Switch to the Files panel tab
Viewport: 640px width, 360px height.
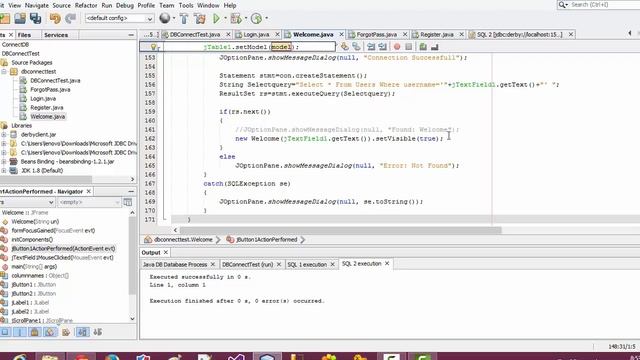(24, 35)
